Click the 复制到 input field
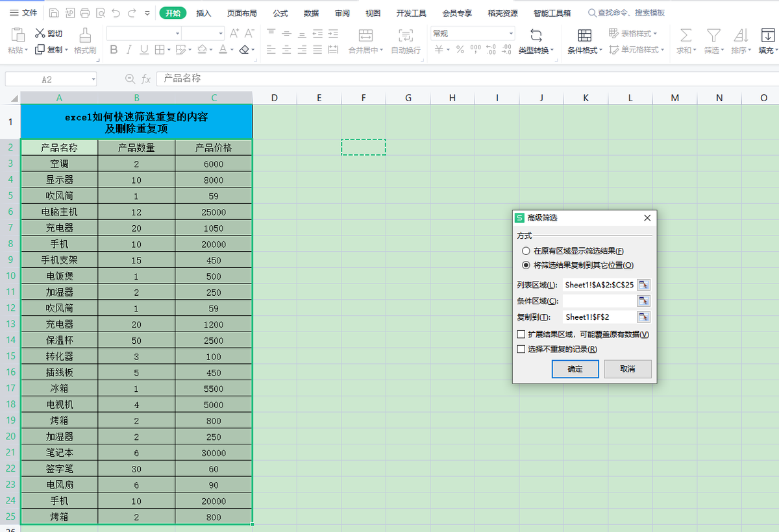 tap(599, 317)
